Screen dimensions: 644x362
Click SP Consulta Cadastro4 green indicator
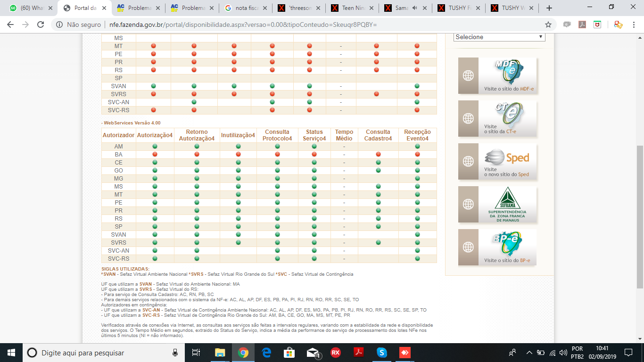[x=378, y=226]
